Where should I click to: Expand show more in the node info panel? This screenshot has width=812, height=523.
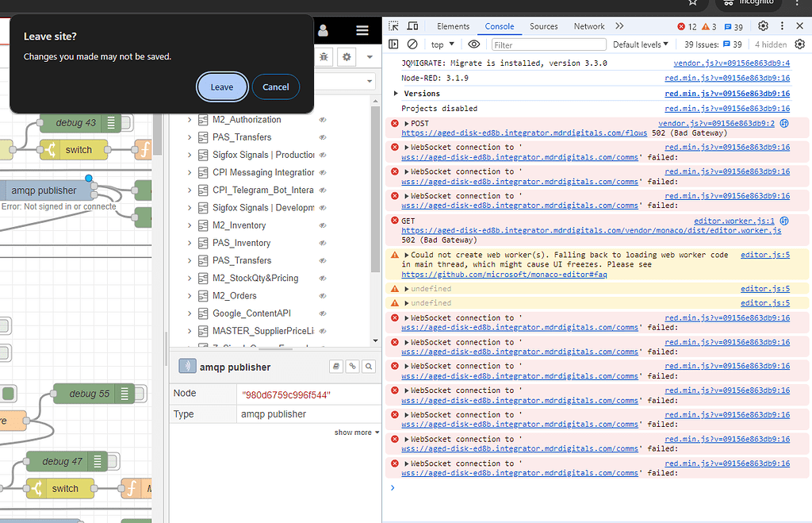[354, 432]
